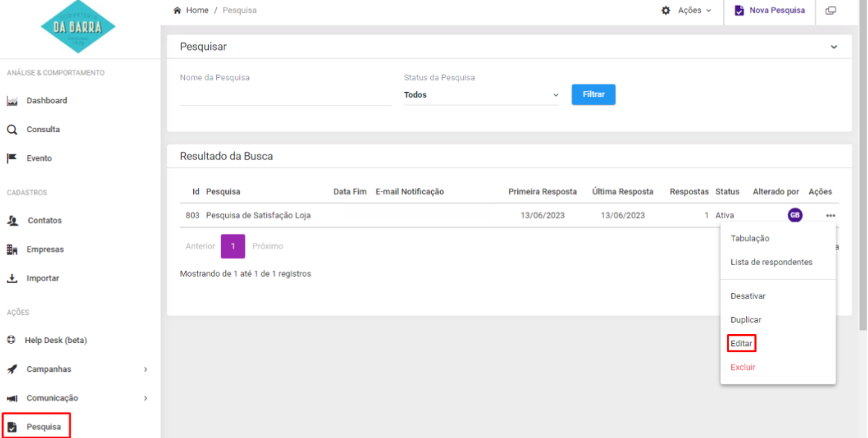Expand the Comunicação submenu

point(145,398)
